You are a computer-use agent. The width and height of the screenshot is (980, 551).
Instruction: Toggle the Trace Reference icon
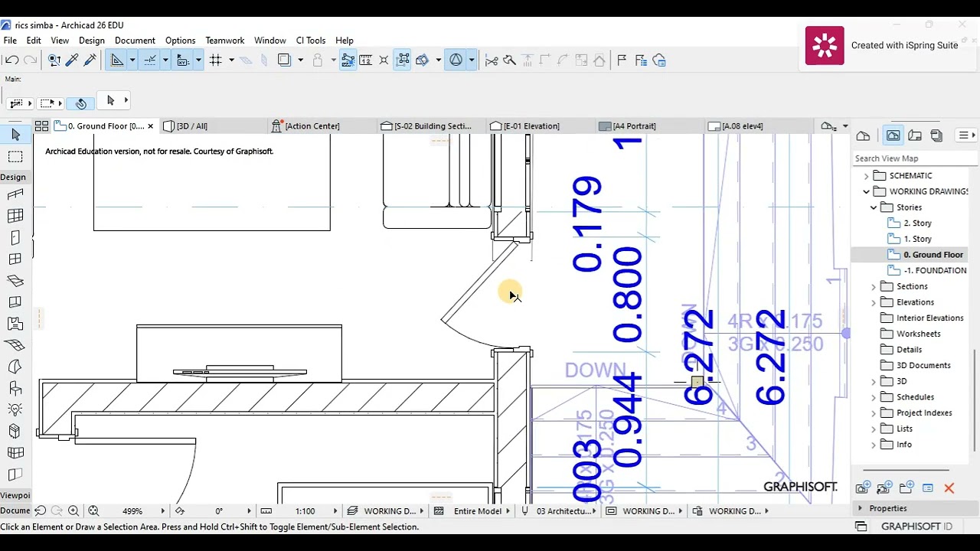(284, 60)
